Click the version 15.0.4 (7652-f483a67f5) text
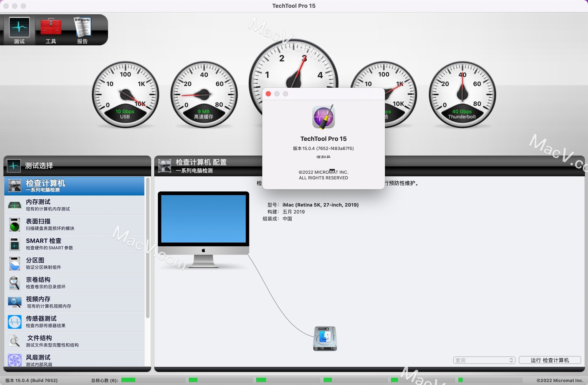 [323, 148]
